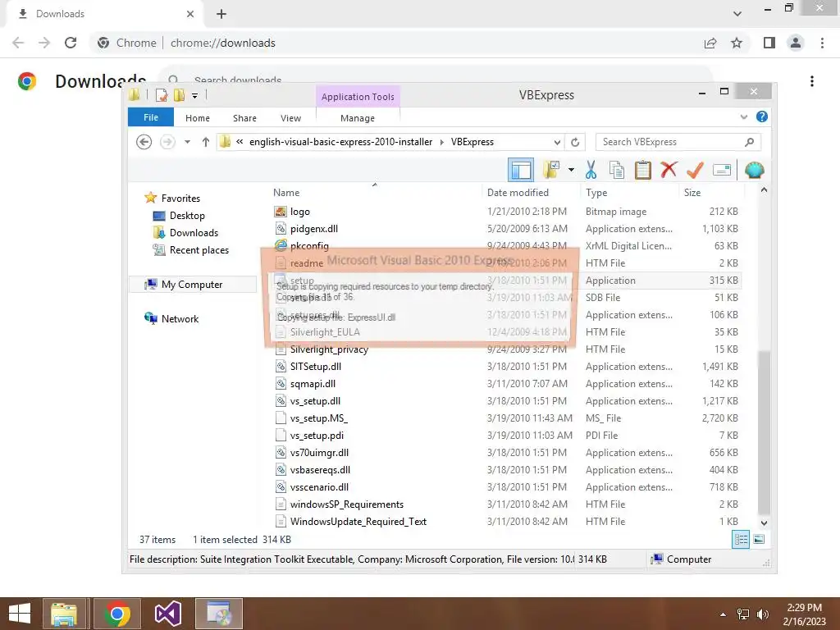Screen dimensions: 840x630
Task: Open Chrome side panel icon
Action: pyautogui.click(x=769, y=43)
